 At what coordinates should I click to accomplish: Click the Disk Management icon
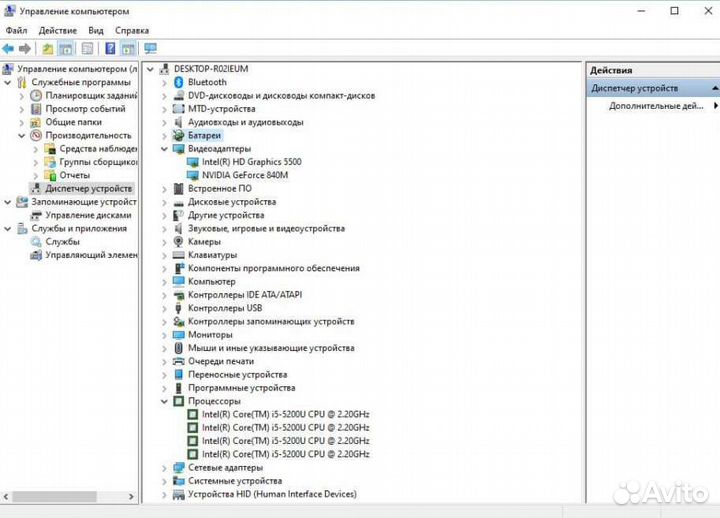(36, 215)
